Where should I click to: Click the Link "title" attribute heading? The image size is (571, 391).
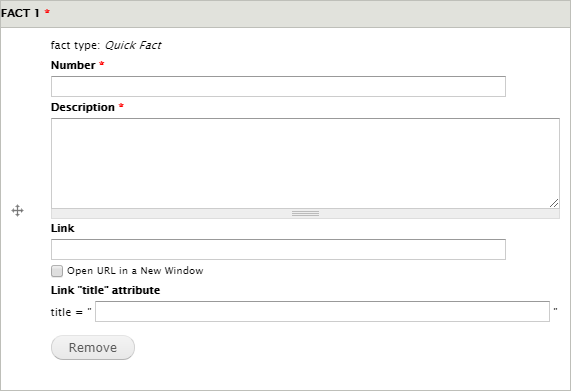106,290
